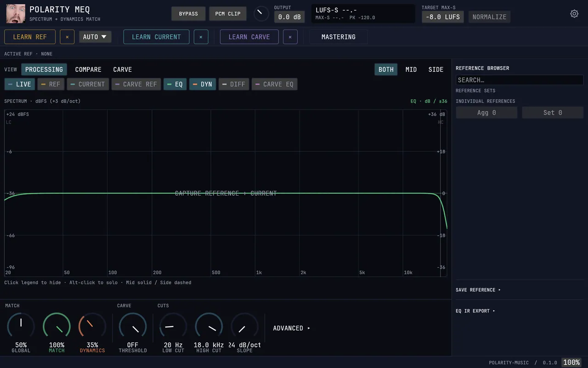Toggle the CARVE REF legend curve

pos(136,84)
